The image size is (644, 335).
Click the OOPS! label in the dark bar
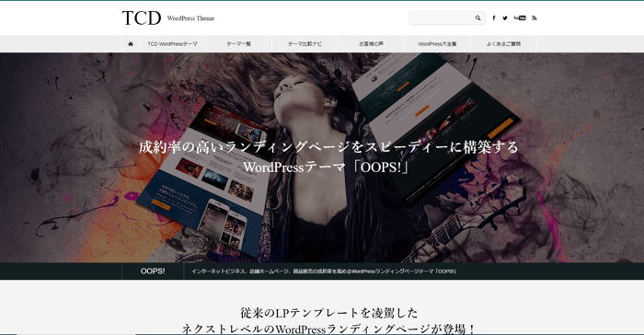153,271
